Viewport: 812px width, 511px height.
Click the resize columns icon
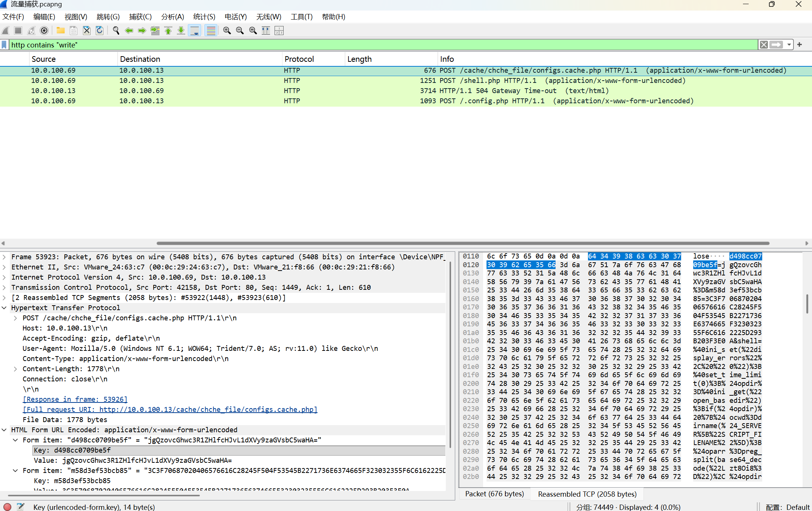(266, 31)
